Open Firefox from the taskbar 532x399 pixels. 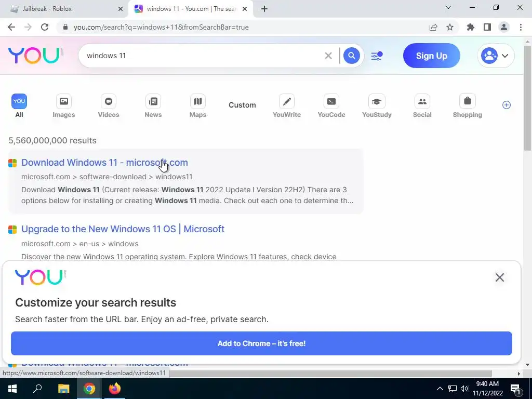tap(115, 389)
